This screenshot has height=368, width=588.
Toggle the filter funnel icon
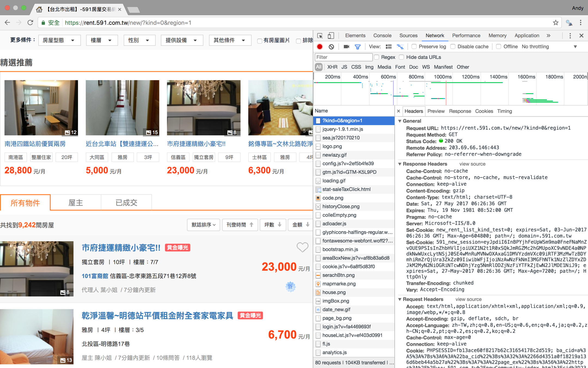tap(357, 47)
